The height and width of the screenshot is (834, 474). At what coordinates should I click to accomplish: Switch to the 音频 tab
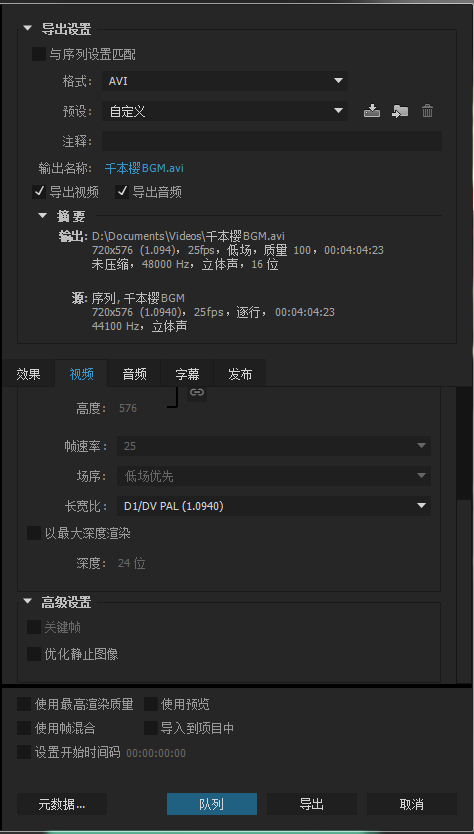click(134, 374)
